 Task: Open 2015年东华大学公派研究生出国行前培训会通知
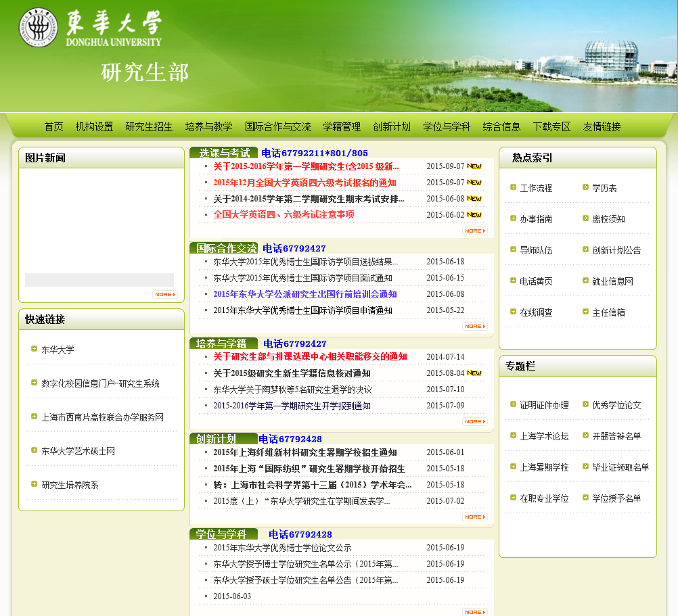coord(305,294)
